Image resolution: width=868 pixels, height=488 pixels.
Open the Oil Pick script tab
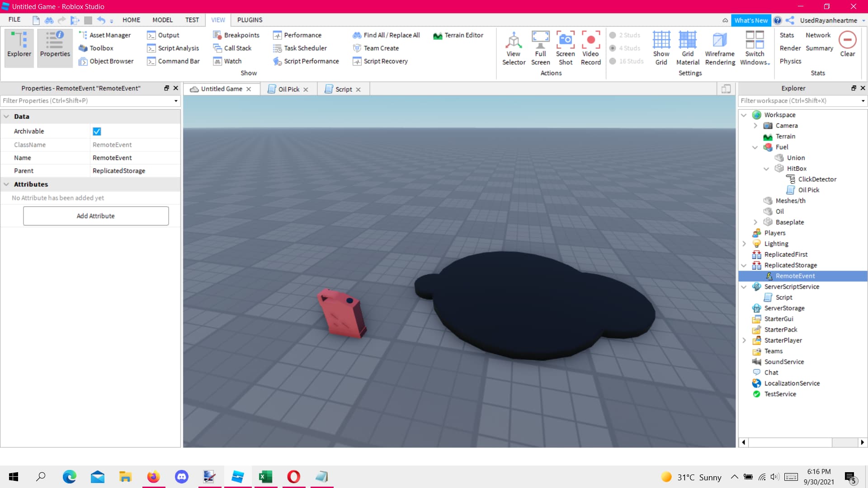pos(288,89)
